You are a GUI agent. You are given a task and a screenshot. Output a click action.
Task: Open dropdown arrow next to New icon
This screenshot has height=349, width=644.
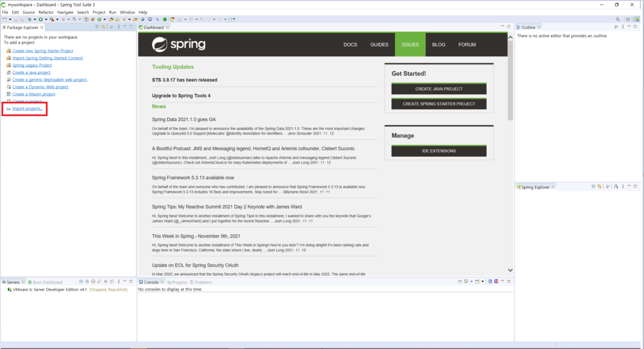click(x=10, y=19)
